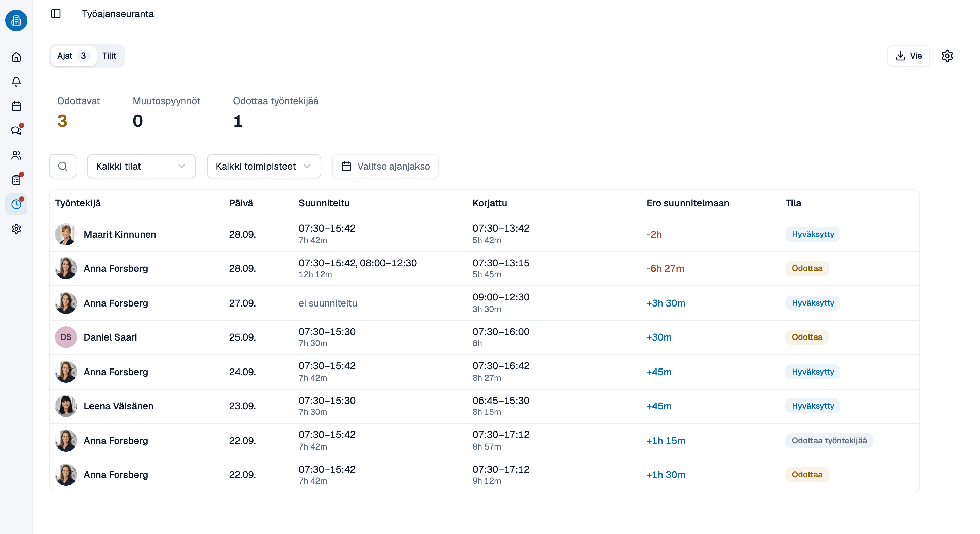The height and width of the screenshot is (534, 980).
Task: Click the -6h 27m difference value
Action: [x=665, y=268]
